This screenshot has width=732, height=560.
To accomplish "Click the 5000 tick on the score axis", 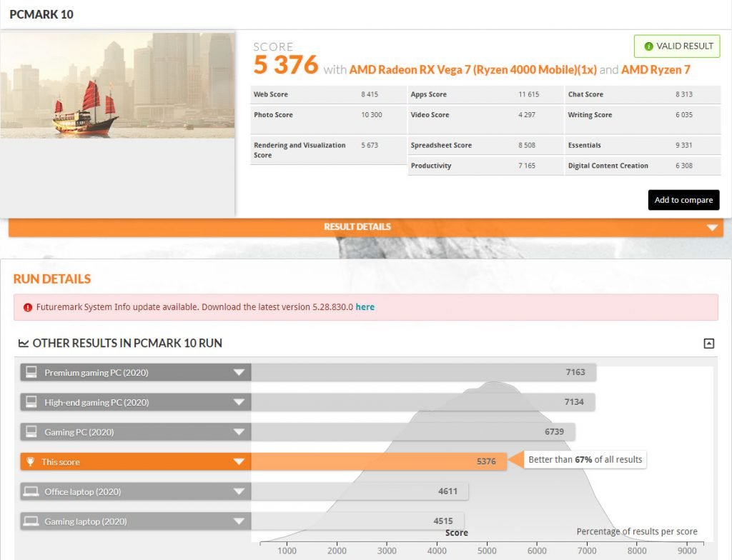I will pyautogui.click(x=487, y=551).
